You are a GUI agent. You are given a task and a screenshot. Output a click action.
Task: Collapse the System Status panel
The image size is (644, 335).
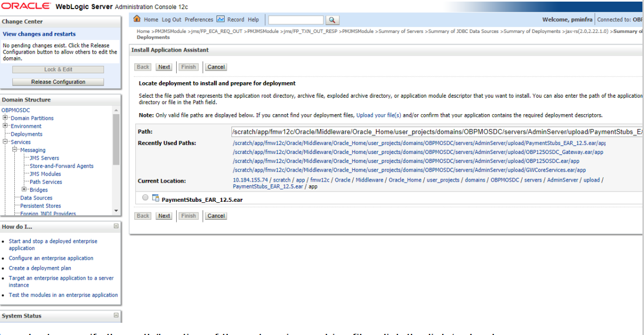point(116,315)
